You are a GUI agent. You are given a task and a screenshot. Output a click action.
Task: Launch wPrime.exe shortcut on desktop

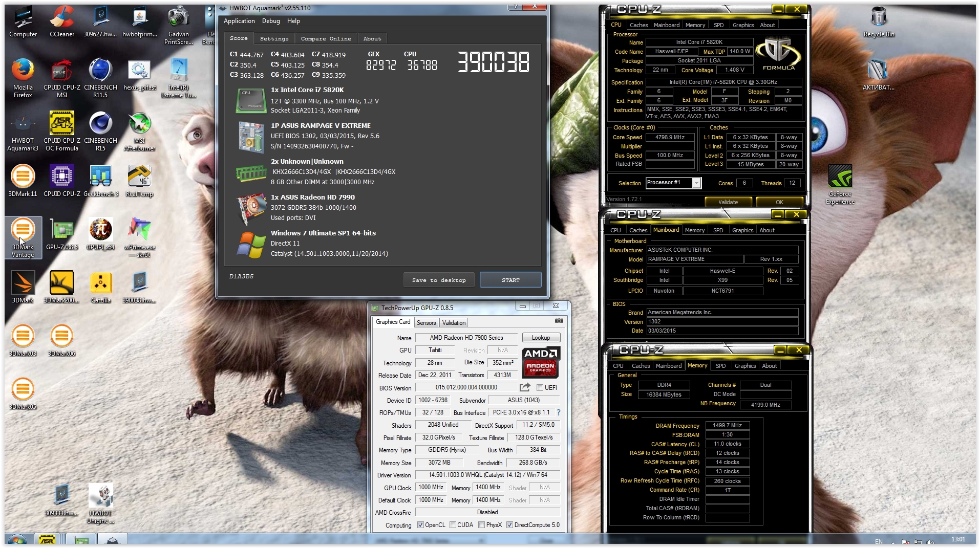[139, 237]
